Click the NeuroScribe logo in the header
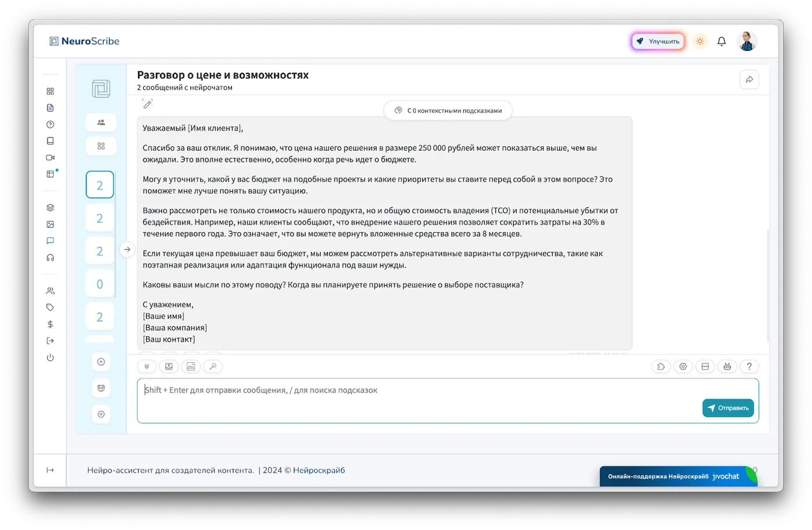Image resolution: width=812 pixels, height=530 pixels. click(x=85, y=41)
